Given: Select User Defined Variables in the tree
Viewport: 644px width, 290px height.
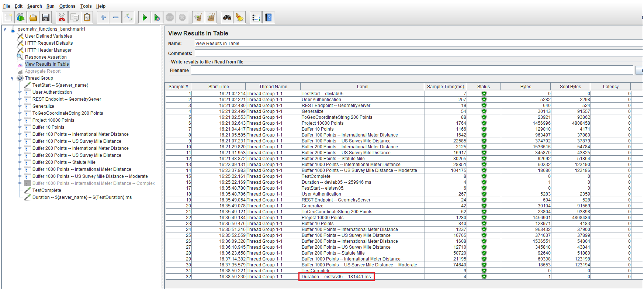Looking at the screenshot, I should click(48, 36).
